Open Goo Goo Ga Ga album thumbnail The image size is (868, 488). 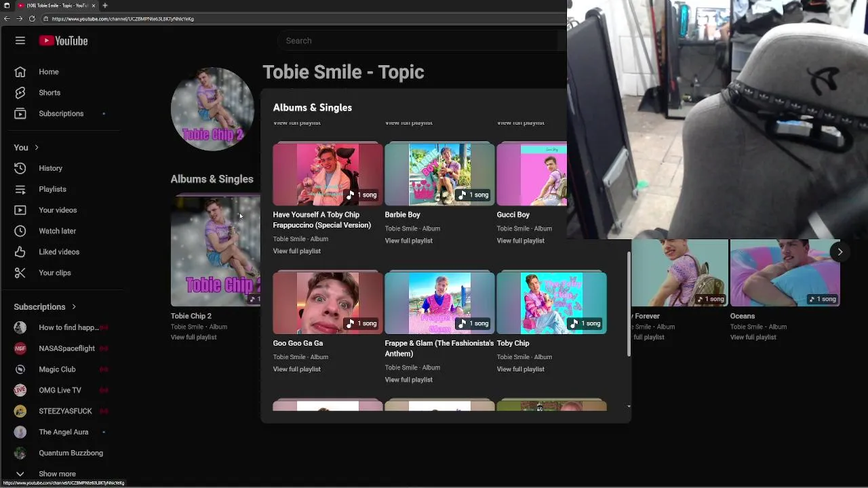tap(328, 303)
